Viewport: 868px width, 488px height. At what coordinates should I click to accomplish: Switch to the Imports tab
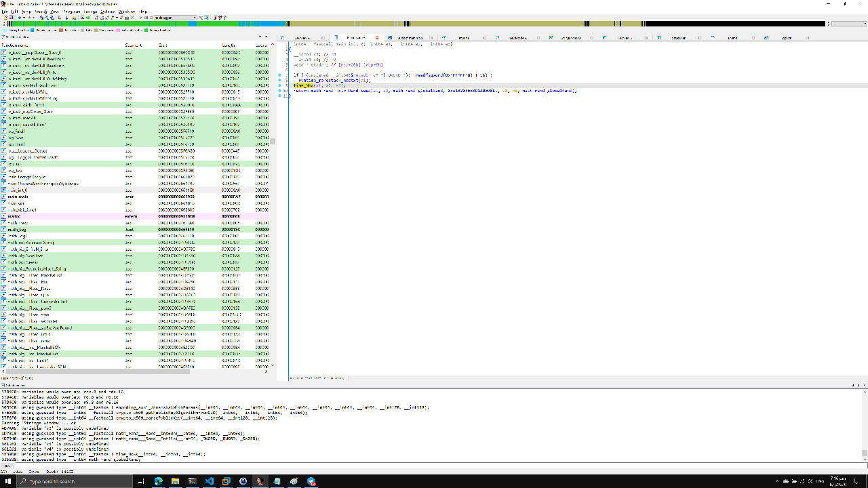click(x=463, y=37)
